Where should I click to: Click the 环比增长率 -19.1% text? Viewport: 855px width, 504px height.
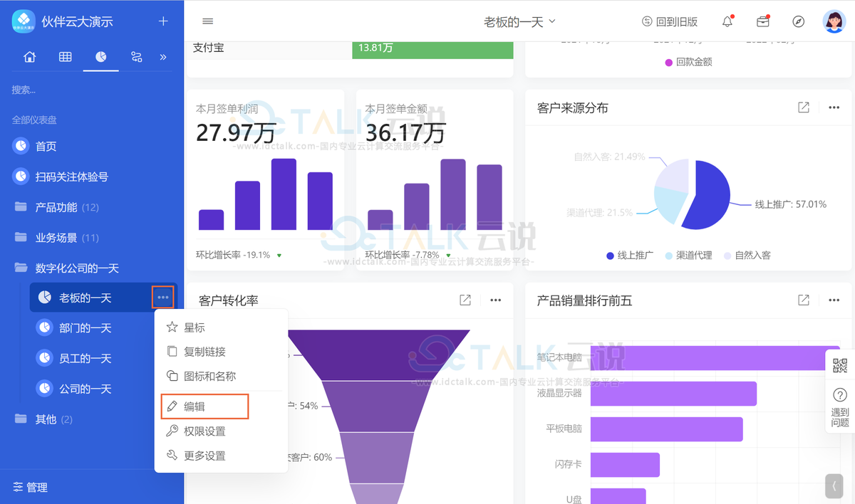pos(233,254)
